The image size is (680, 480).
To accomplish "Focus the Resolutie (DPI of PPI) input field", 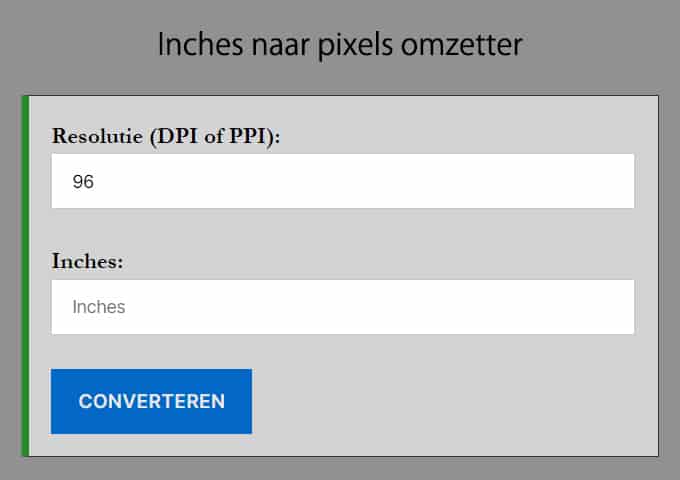I will coord(342,181).
